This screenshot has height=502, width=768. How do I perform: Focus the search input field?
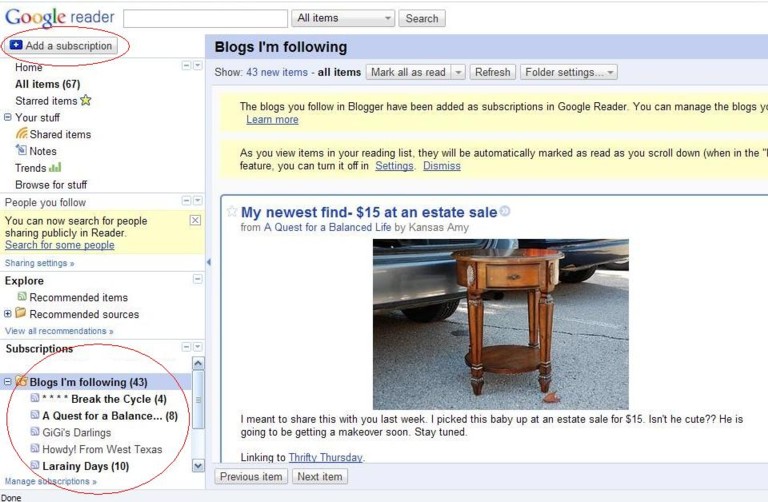tap(205, 19)
